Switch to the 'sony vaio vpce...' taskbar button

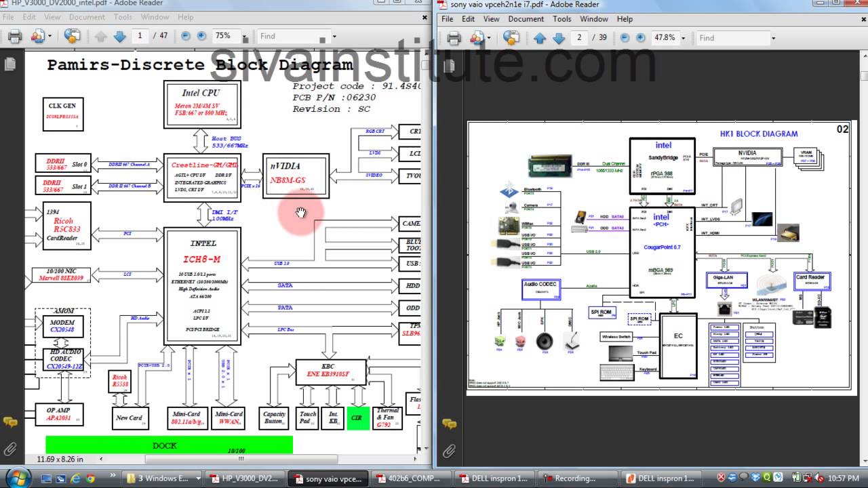click(328, 479)
